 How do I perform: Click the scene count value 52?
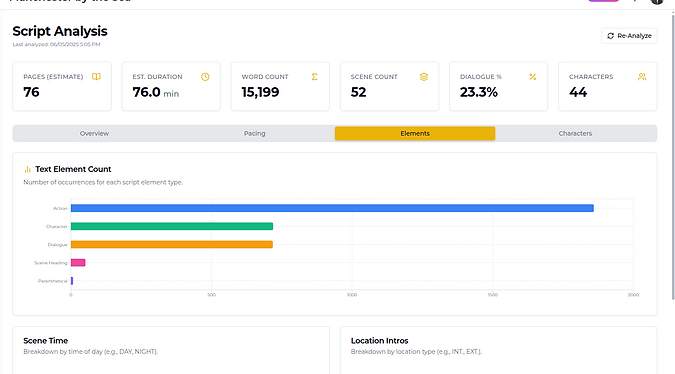(x=358, y=92)
